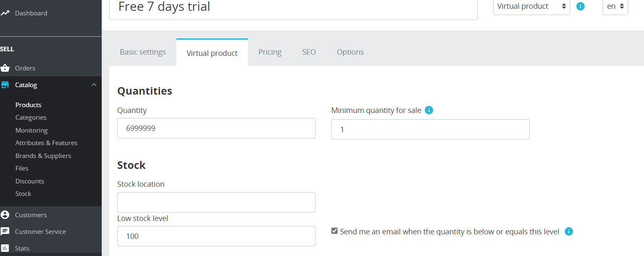This screenshot has width=644, height=256.
Task: Click the Orders basket icon
Action: pyautogui.click(x=5, y=68)
